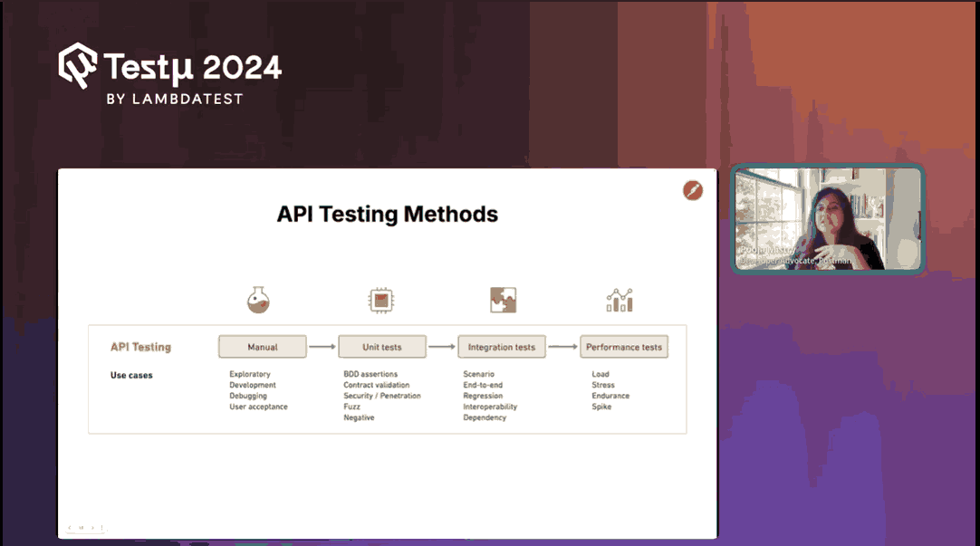Expand the API Testing row heading

139,347
